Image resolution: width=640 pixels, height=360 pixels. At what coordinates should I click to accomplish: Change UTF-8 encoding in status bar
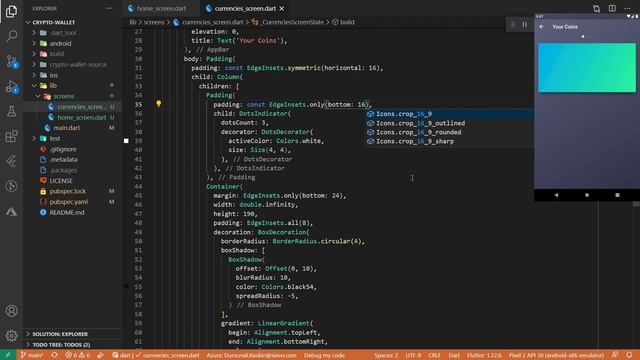413,355
